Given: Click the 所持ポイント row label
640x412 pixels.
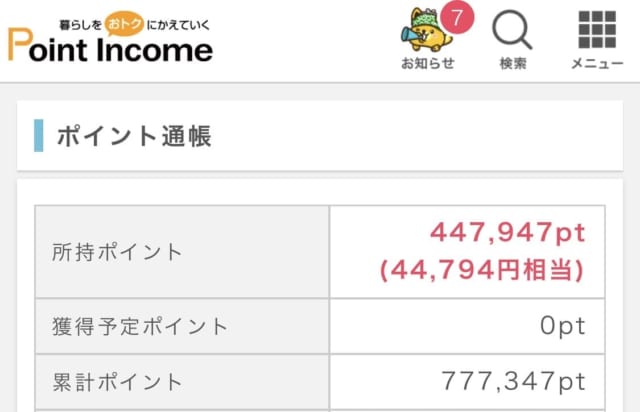Looking at the screenshot, I should (x=118, y=252).
